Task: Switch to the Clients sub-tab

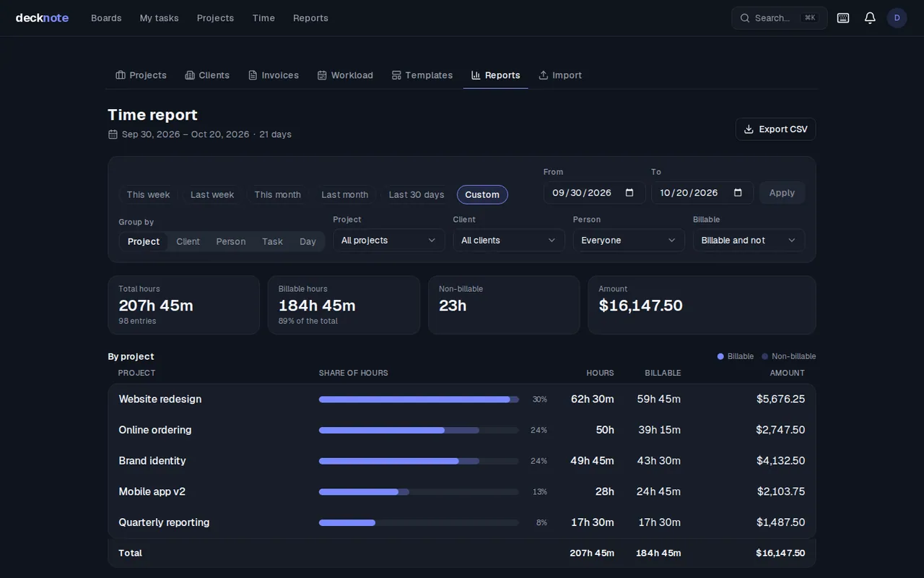Action: coord(207,75)
